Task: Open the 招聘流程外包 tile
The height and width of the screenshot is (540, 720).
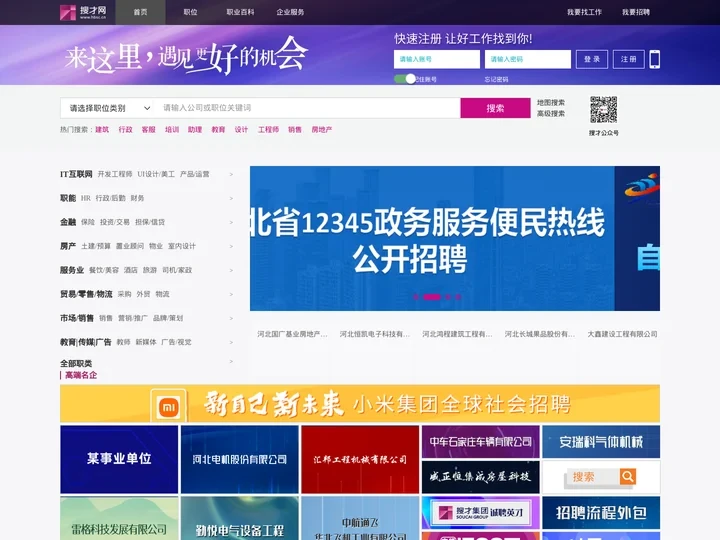Action: click(601, 512)
